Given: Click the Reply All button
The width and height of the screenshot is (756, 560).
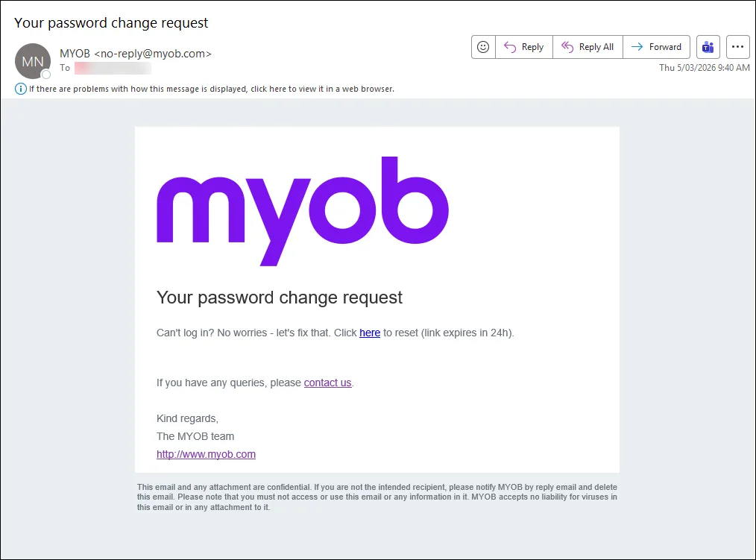Looking at the screenshot, I should point(588,46).
